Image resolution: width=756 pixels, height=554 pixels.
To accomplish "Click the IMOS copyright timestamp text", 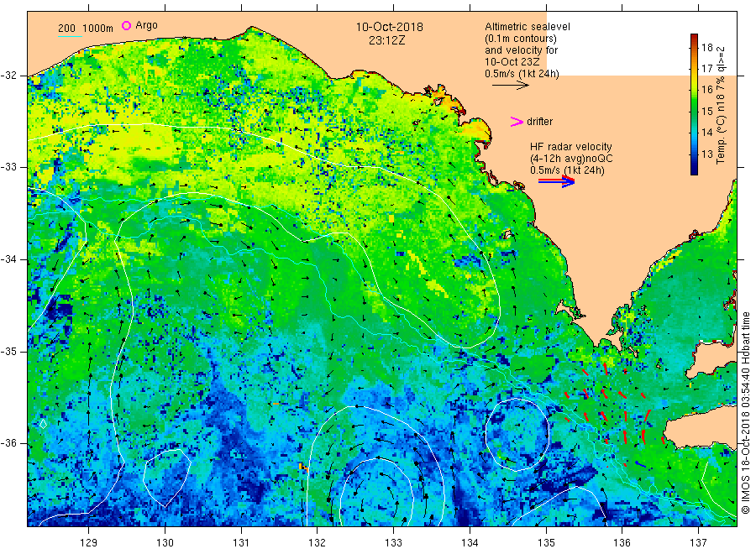I will click(745, 412).
